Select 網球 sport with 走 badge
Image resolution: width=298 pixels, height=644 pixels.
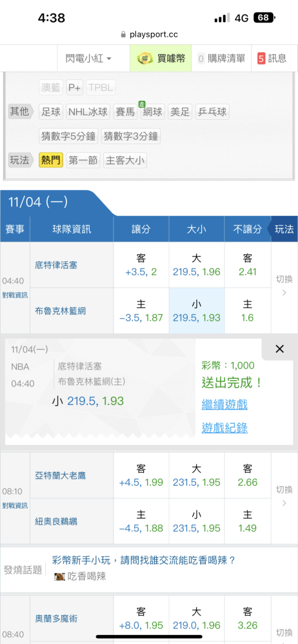[x=152, y=111]
